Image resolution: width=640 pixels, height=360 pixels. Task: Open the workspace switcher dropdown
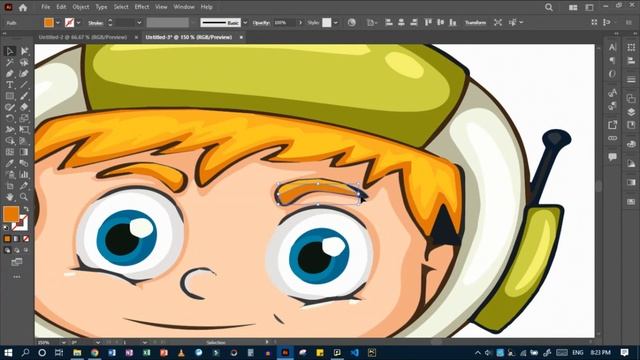point(589,7)
